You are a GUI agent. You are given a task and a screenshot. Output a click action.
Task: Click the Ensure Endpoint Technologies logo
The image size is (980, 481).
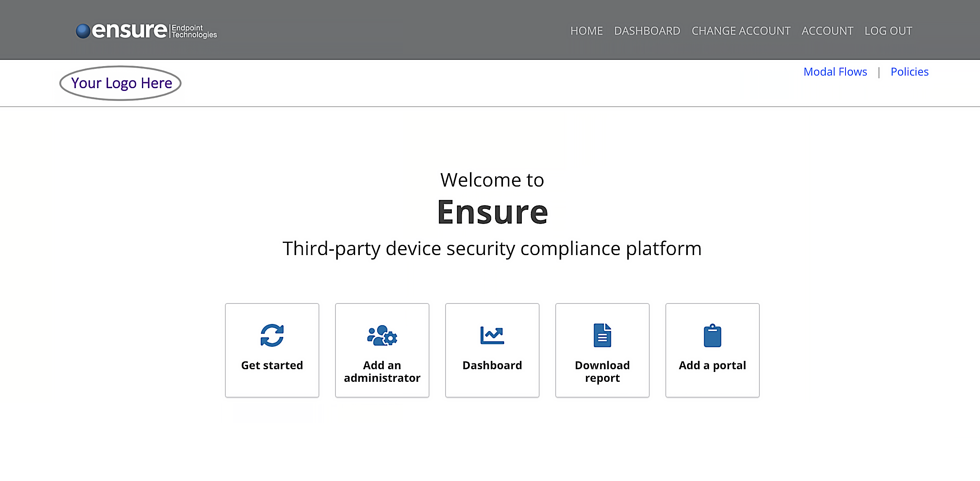(x=146, y=31)
